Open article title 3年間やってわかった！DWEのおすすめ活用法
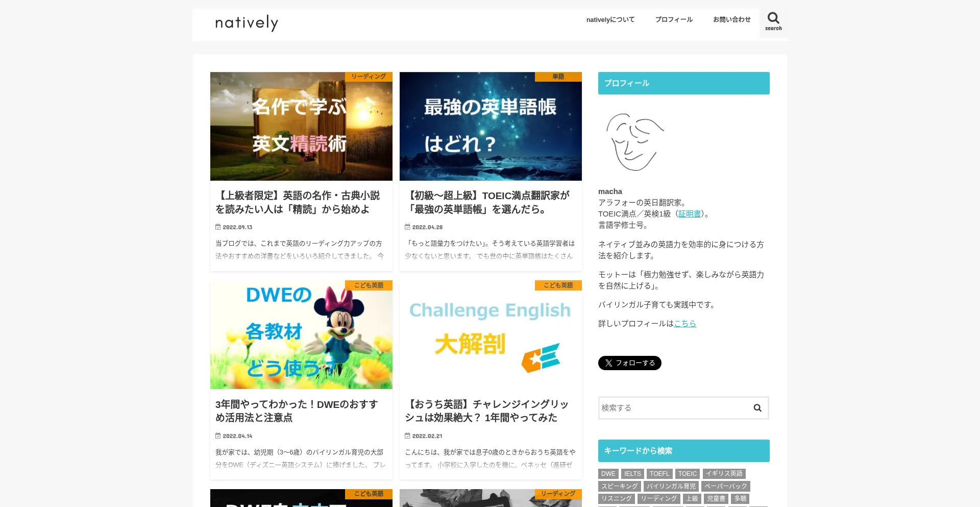This screenshot has width=980, height=507. 297,411
